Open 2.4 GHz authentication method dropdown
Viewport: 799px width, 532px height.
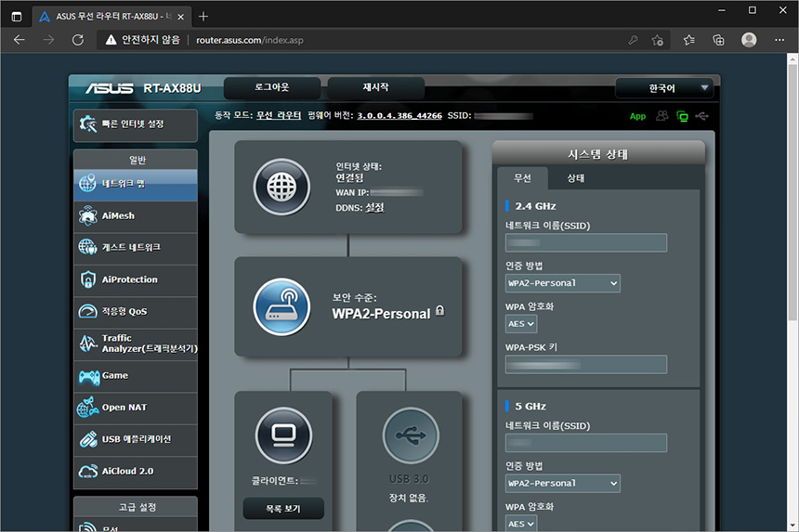pyautogui.click(x=563, y=283)
